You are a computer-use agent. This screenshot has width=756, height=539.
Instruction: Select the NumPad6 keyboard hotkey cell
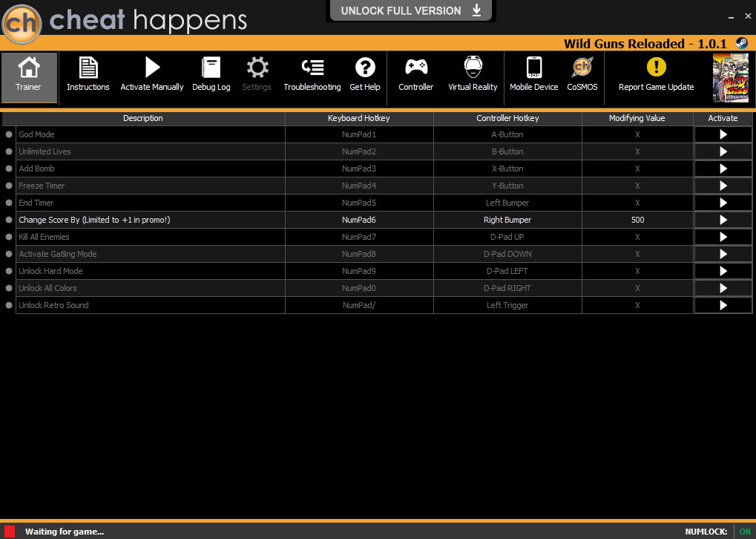click(x=359, y=220)
